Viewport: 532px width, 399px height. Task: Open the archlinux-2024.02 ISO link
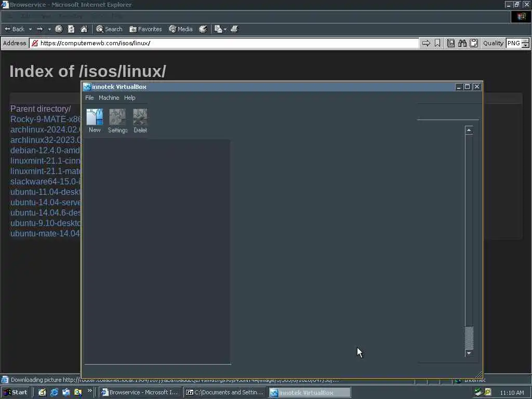point(46,129)
